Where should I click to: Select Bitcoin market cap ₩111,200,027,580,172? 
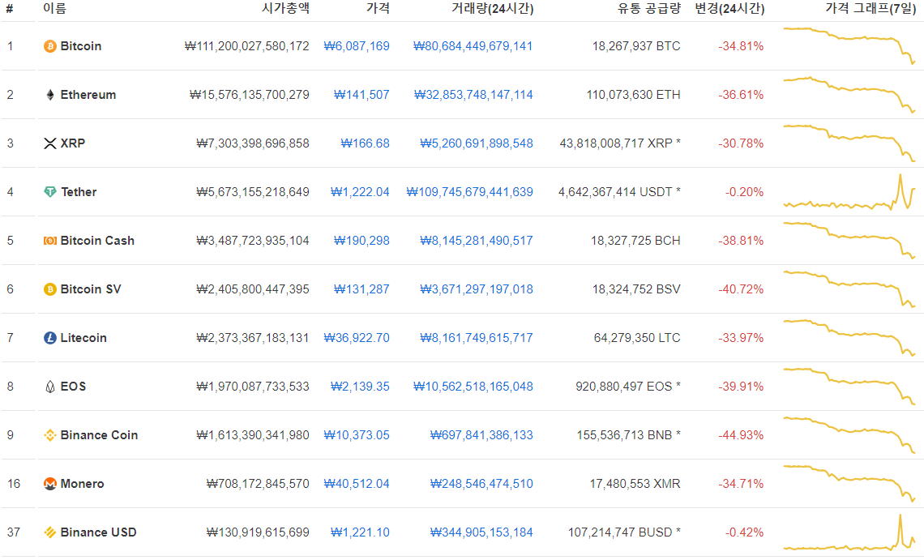click(247, 46)
